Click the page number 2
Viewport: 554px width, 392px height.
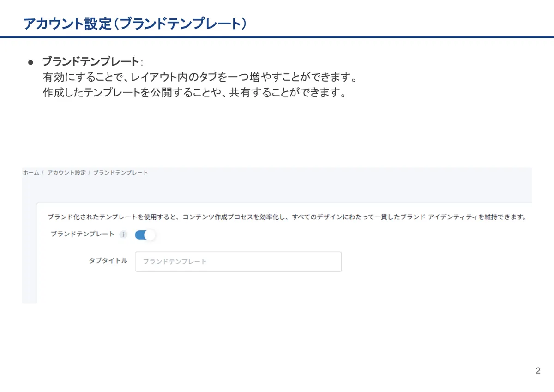[538, 371]
